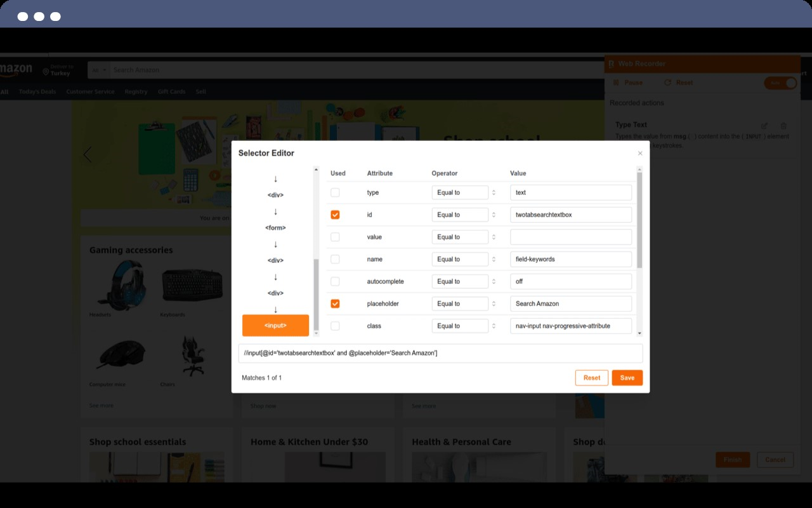
Task: Open the Chairs product thumbnail
Action: click(x=192, y=356)
